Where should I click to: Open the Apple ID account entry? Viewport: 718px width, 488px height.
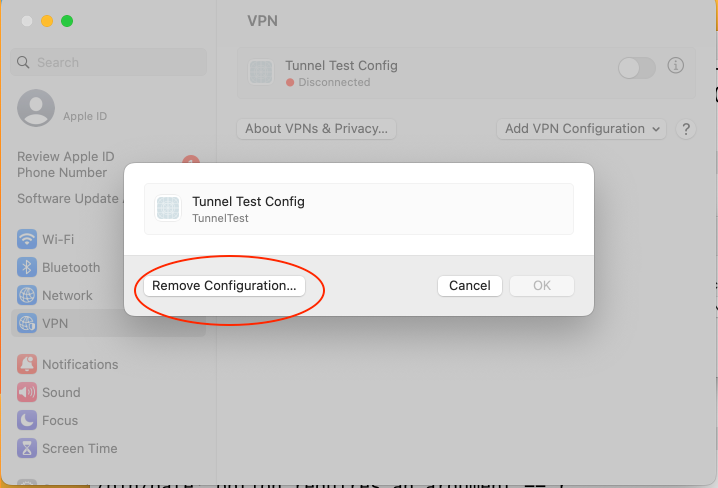(62, 108)
